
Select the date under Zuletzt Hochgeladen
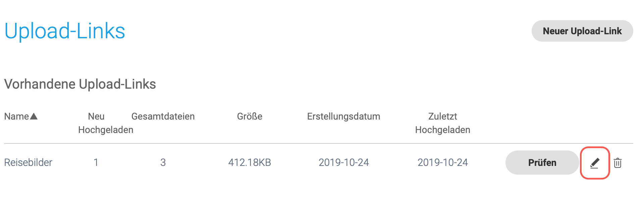pyautogui.click(x=442, y=163)
